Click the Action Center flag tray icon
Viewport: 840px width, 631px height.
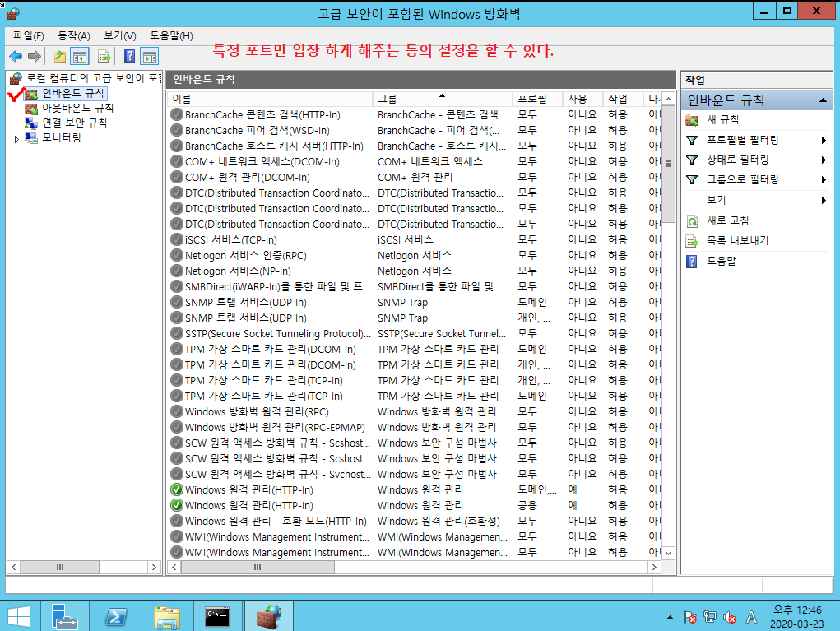click(x=689, y=618)
